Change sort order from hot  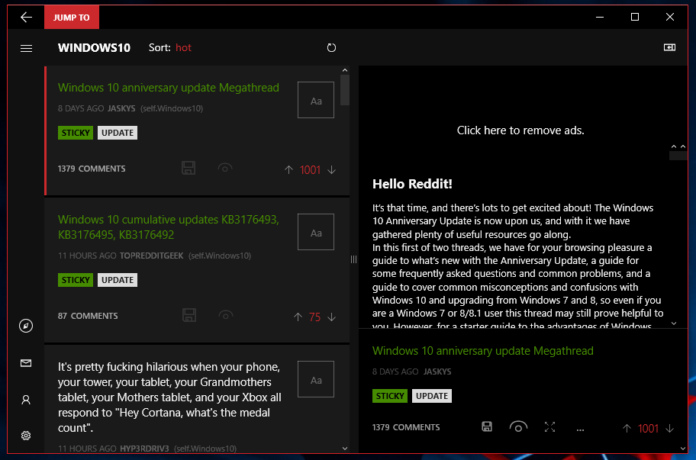pos(183,48)
